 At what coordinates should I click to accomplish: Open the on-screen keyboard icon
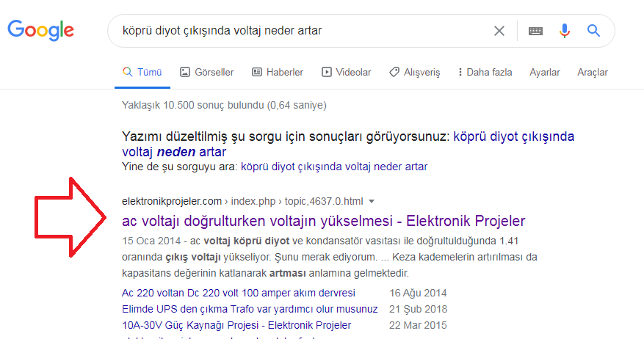coord(535,31)
